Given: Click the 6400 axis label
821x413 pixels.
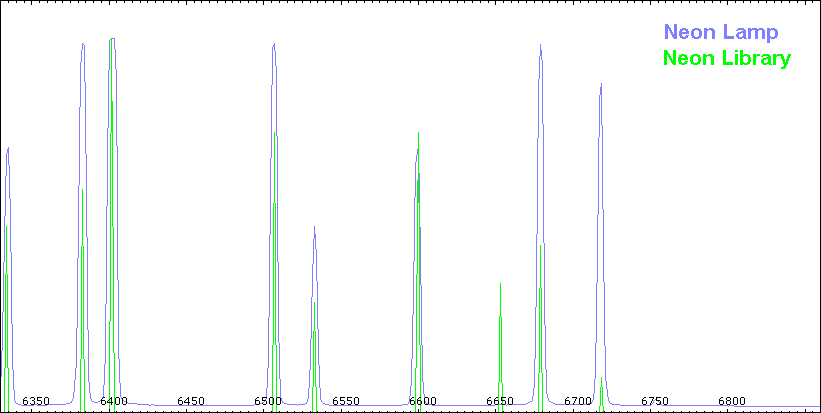Looking at the screenshot, I should coord(114,401).
